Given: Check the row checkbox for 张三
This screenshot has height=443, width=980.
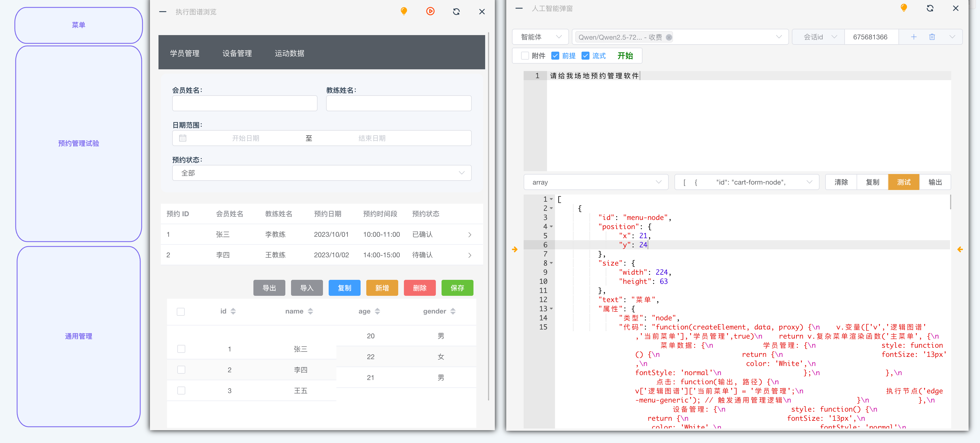Looking at the screenshot, I should click(x=181, y=349).
